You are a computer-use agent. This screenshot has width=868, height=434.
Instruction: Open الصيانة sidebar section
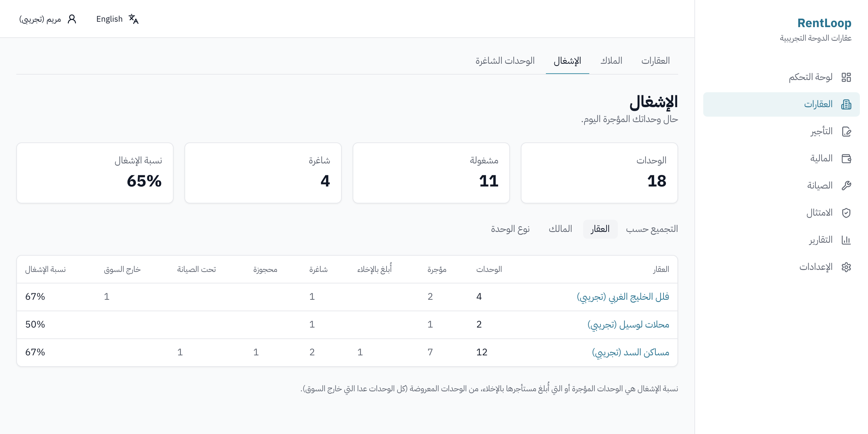(x=781, y=186)
